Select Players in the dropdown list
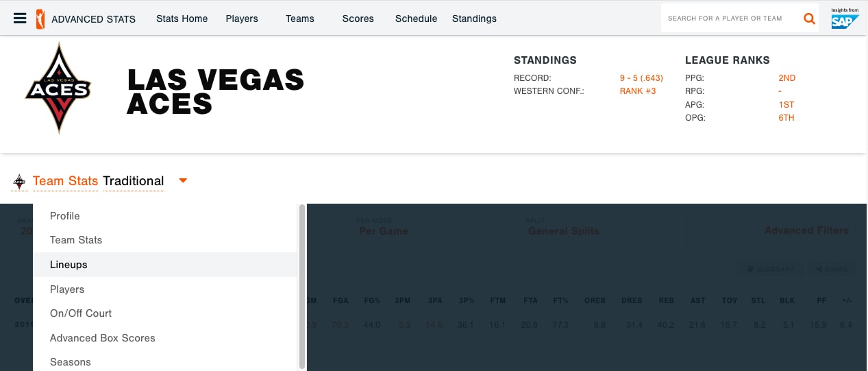Screen dimensions: 868x371 [164, 289]
